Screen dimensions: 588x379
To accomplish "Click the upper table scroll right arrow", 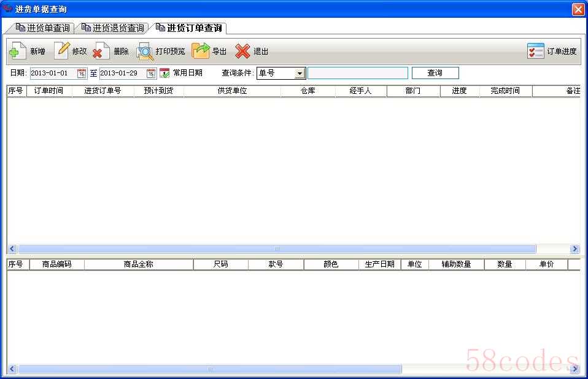I will (x=574, y=249).
